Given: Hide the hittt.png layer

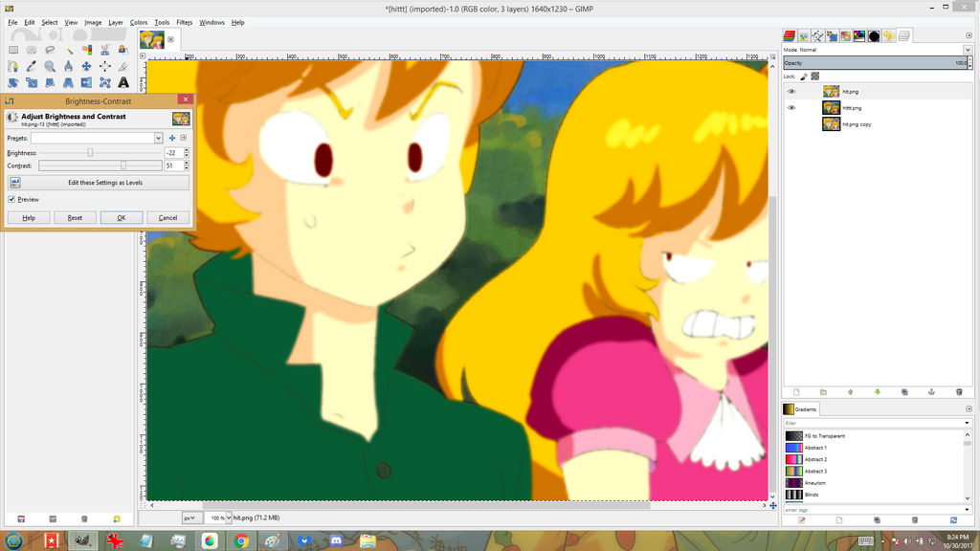Looking at the screenshot, I should (x=791, y=107).
